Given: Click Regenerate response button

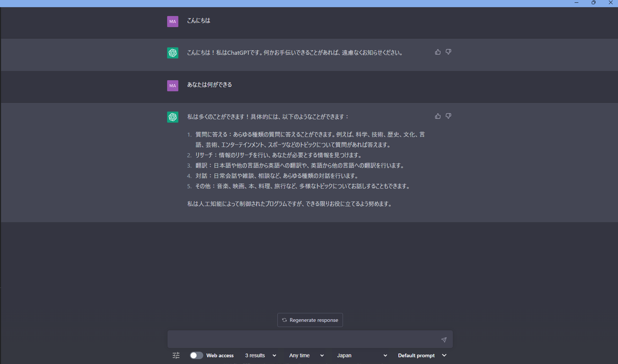Looking at the screenshot, I should click(x=310, y=320).
